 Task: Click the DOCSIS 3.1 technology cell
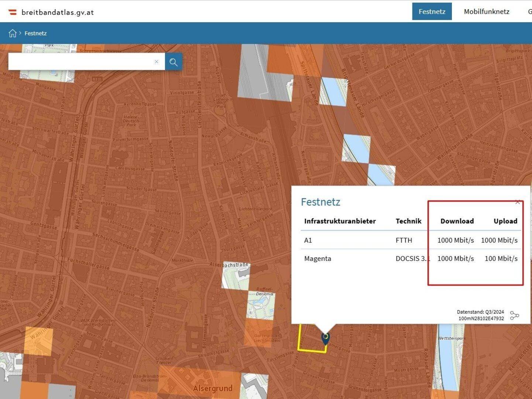413,259
